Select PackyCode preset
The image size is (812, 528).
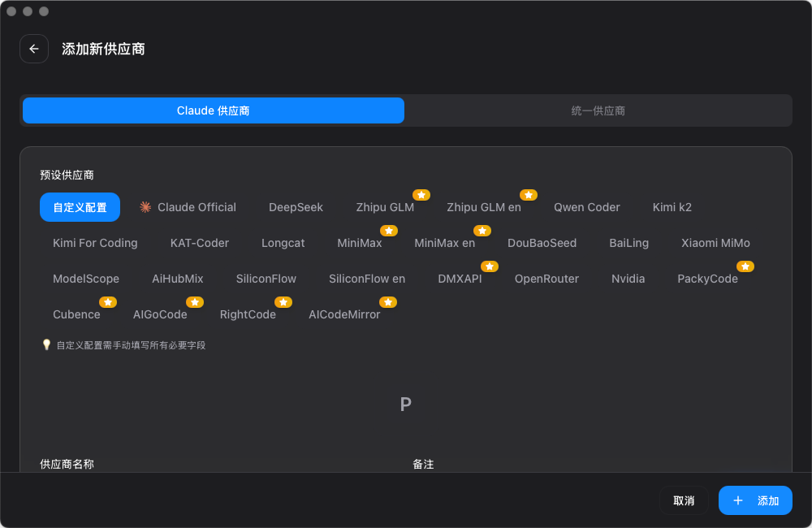[707, 279]
